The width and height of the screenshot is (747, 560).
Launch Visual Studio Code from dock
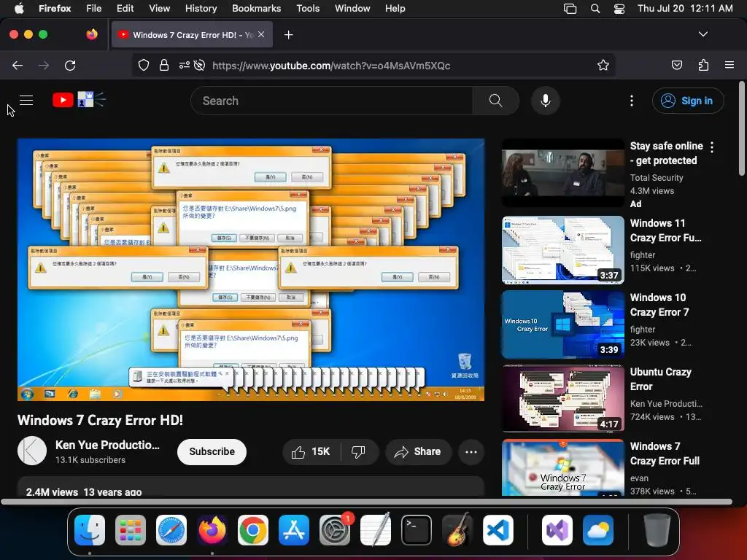[498, 530]
